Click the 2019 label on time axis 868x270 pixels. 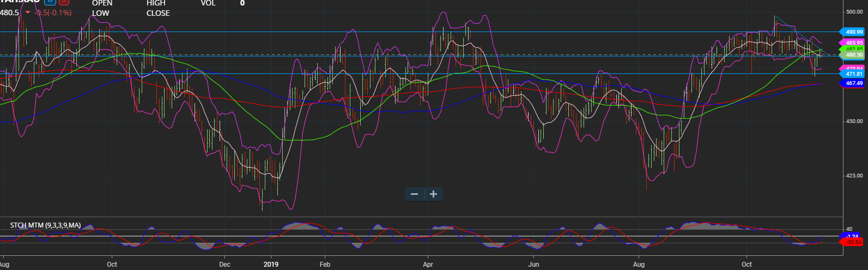(x=271, y=265)
